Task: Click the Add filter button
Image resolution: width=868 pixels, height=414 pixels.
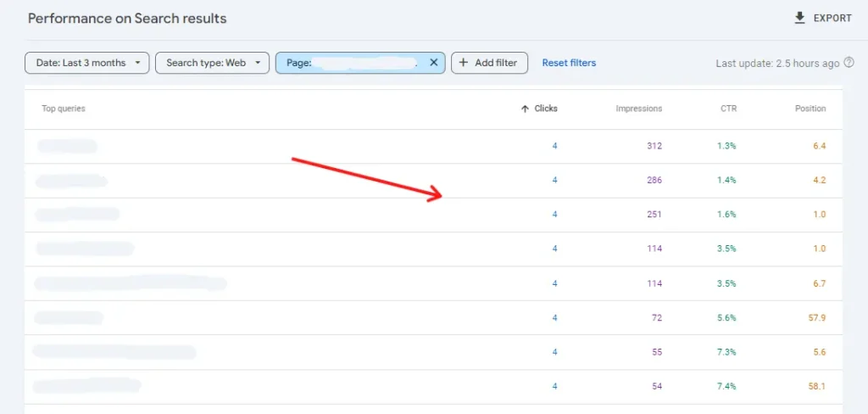Action: tap(489, 63)
